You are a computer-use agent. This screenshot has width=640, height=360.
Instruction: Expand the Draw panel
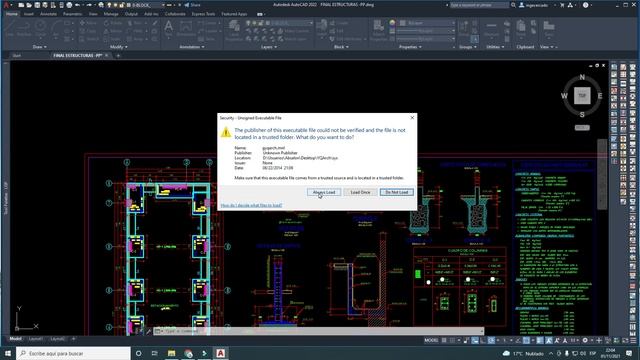(39, 47)
